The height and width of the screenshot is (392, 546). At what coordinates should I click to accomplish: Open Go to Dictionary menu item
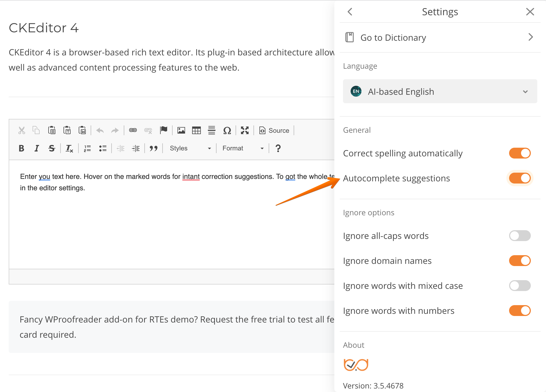(x=440, y=37)
